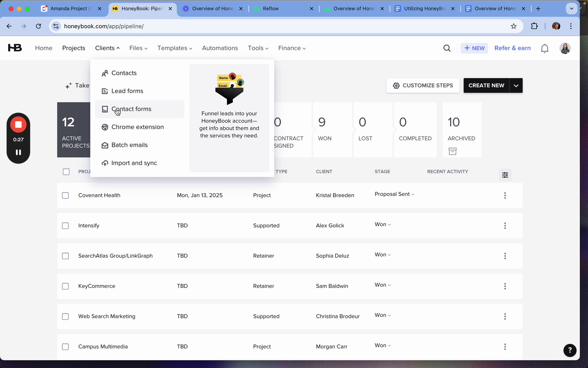Select Contacts from Clients menu
Screen dimensions: 588x368
coord(140,73)
